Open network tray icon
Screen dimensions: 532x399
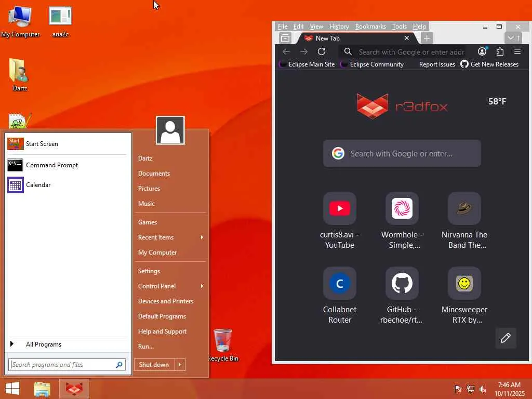tap(471, 389)
